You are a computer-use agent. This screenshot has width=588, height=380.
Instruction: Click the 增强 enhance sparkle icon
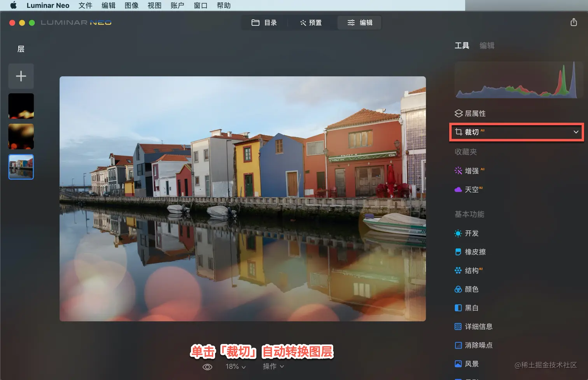coord(458,171)
